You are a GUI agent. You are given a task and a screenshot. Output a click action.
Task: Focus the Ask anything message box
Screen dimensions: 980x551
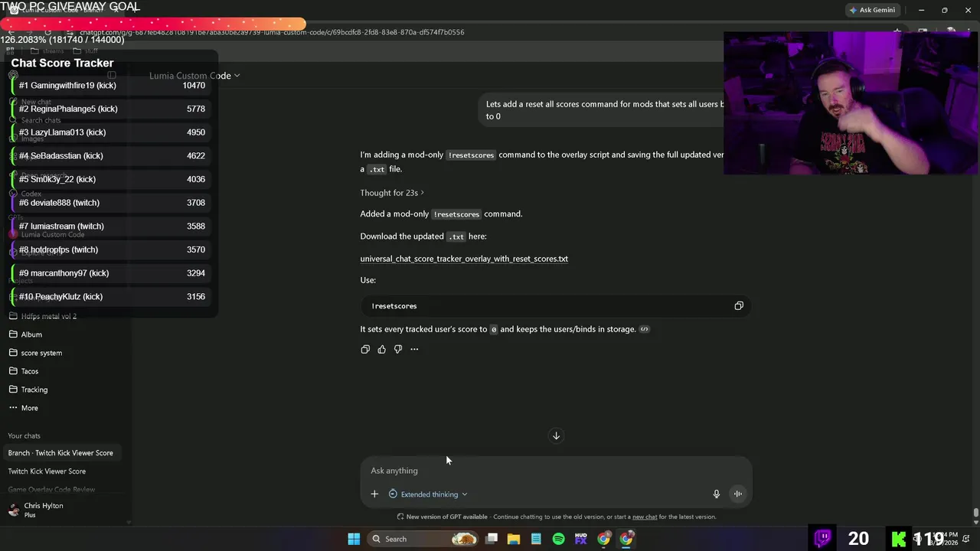pyautogui.click(x=556, y=471)
